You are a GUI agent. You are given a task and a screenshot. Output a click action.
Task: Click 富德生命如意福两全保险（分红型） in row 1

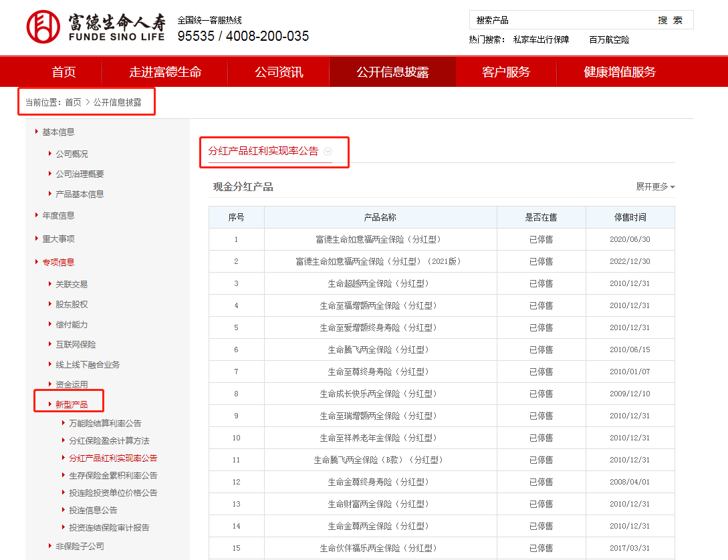pos(378,239)
